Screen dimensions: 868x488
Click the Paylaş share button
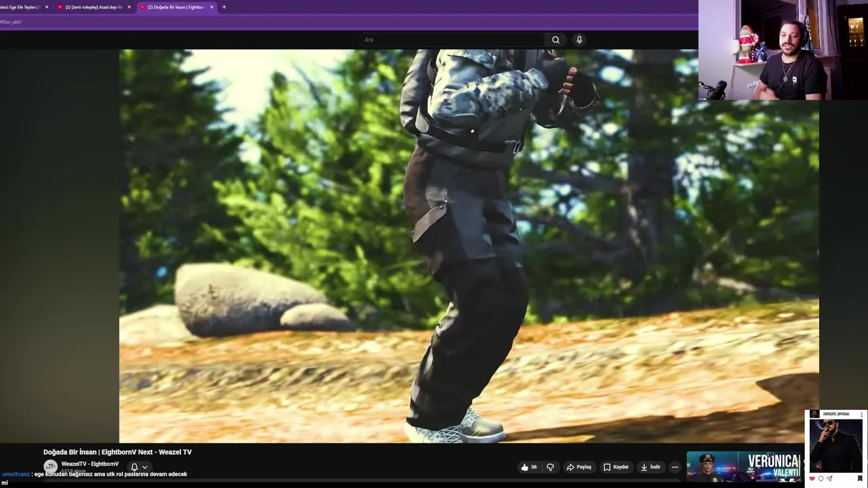coord(579,467)
